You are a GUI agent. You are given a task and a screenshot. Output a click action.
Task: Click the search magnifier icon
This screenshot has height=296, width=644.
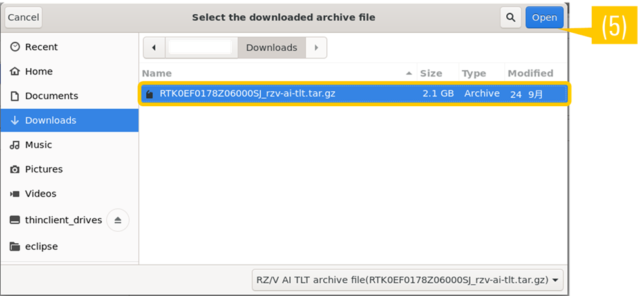pyautogui.click(x=511, y=17)
